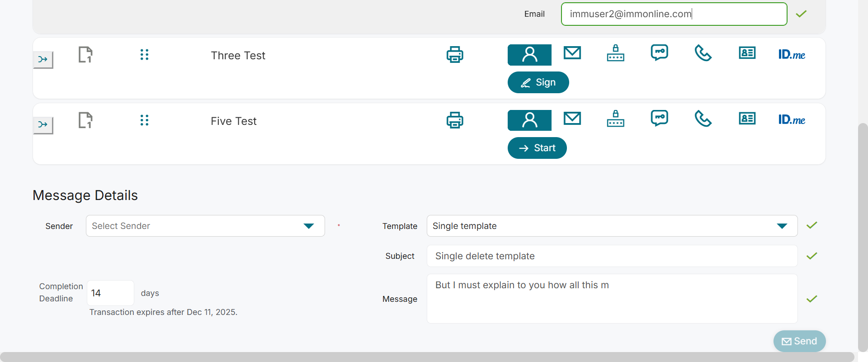Viewport: 868px width, 362px height.
Task: Click the Send button
Action: 799,341
